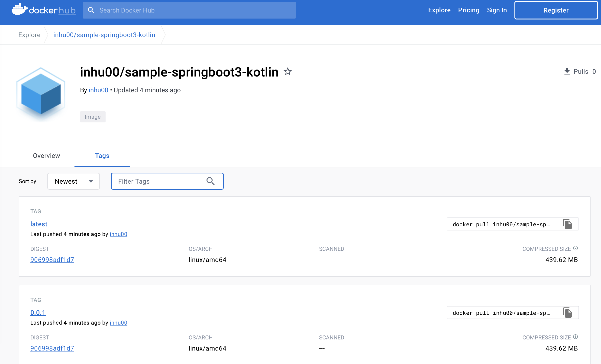Click the blue cube repository image
Image resolution: width=601 pixels, height=364 pixels.
41,94
